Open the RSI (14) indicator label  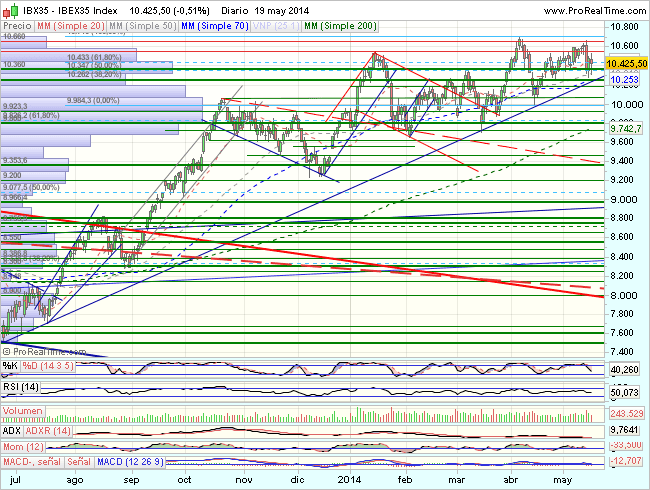pos(22,388)
